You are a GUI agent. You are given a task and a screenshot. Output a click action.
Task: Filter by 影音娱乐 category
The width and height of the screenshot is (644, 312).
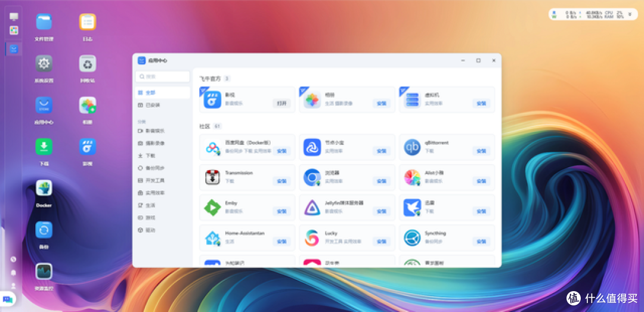point(163,131)
